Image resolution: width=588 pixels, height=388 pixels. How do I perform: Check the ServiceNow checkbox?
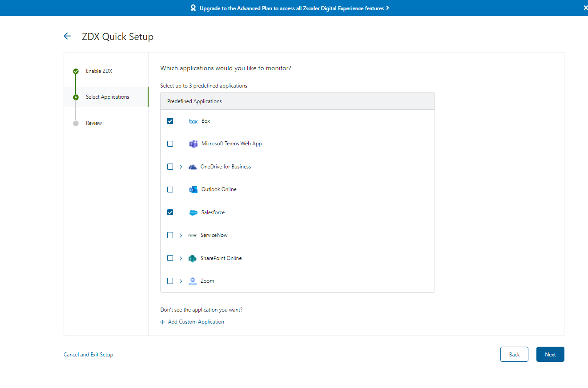[170, 236]
